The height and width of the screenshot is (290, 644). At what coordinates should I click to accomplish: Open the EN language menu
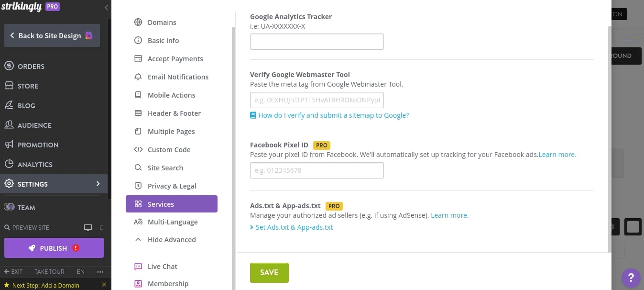pyautogui.click(x=80, y=271)
